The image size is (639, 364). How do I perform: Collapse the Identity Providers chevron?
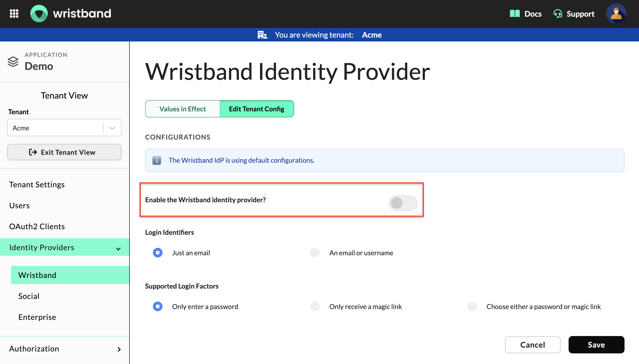tap(118, 249)
